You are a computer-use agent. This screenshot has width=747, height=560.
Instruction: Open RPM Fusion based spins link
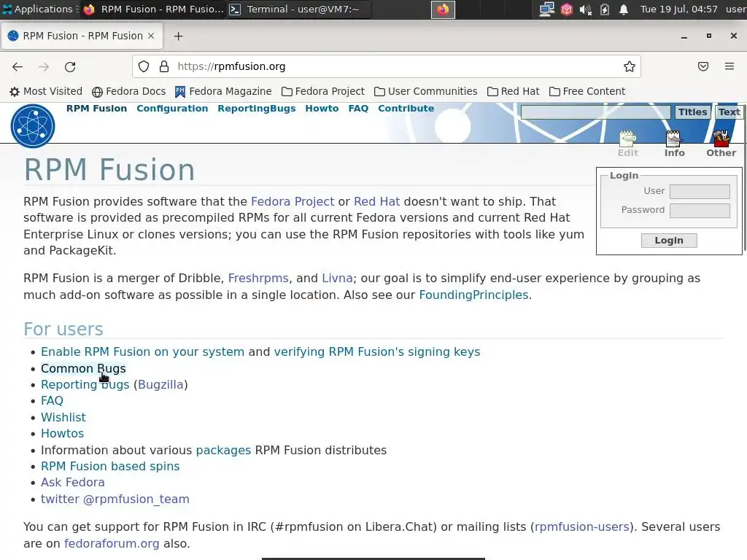110,467
